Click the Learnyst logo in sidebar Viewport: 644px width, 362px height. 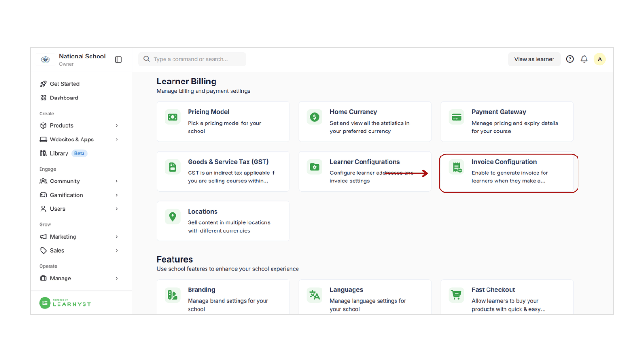tap(65, 303)
